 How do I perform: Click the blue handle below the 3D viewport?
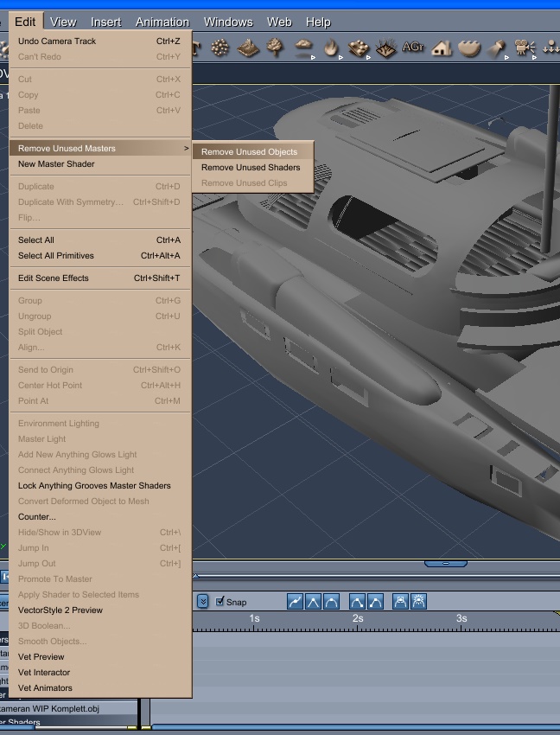[x=446, y=564]
